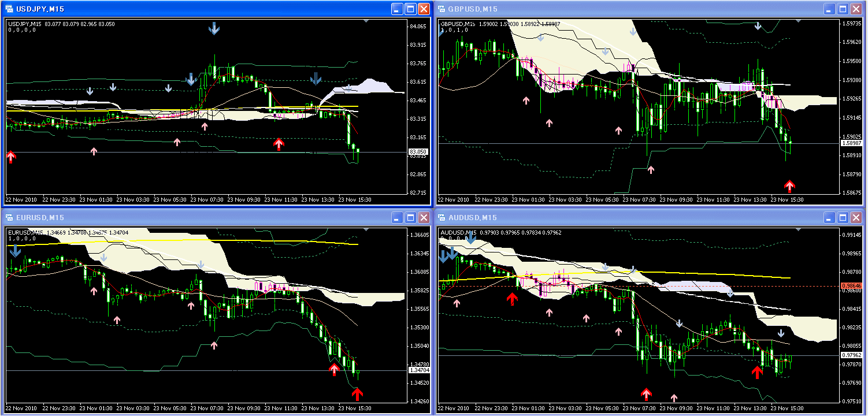Viewport: 868px width, 416px height.
Task: Click the GBPUSD,M15 OHLC info line in the chart
Action: pyautogui.click(x=500, y=24)
